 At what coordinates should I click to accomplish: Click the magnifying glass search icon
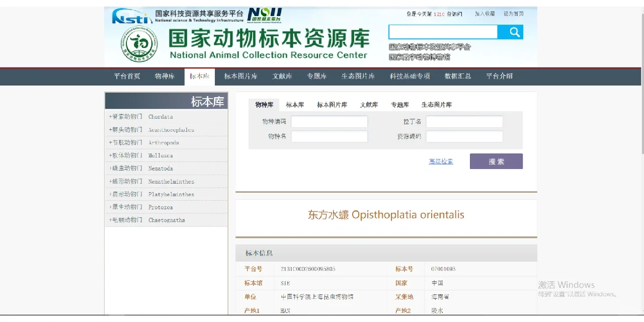coord(513,32)
